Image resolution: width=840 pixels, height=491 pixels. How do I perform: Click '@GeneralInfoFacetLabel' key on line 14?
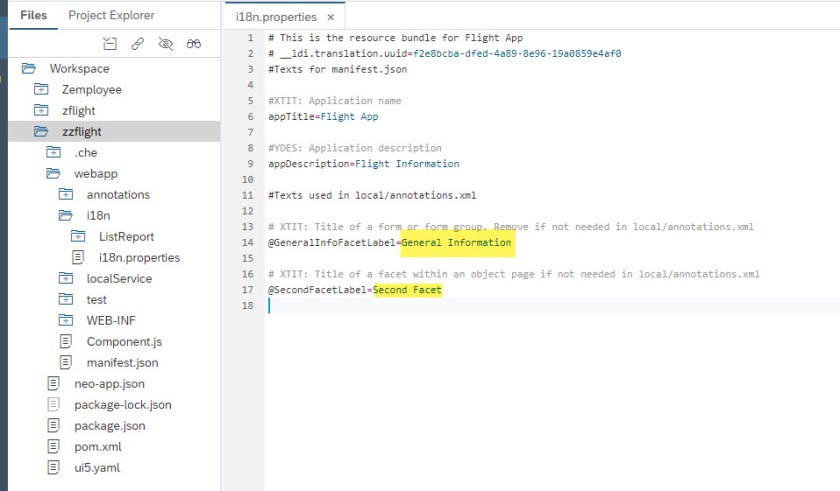(x=332, y=243)
